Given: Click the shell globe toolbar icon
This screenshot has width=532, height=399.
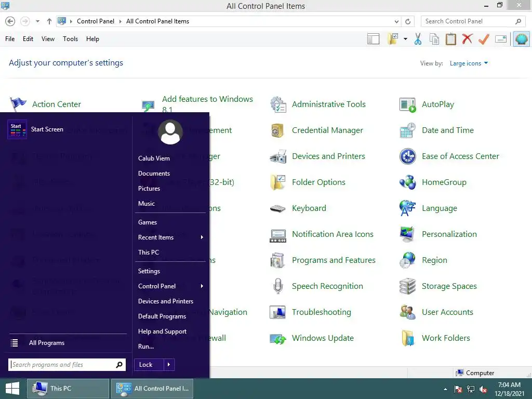Looking at the screenshot, I should [522, 39].
